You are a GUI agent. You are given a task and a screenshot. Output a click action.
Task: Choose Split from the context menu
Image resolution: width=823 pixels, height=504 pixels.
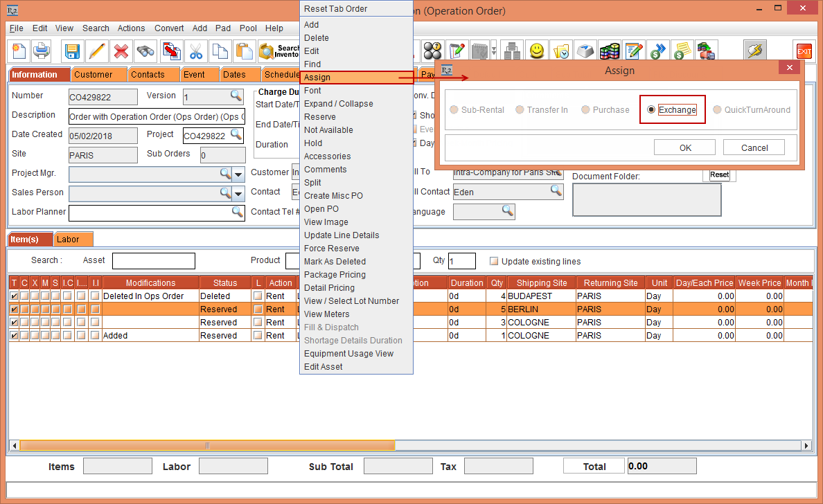point(312,183)
